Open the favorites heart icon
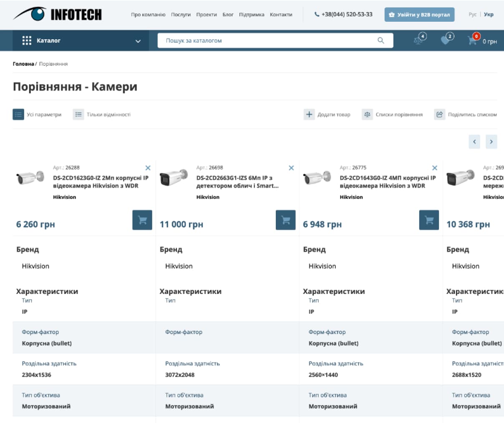The image size is (504, 423). click(446, 40)
